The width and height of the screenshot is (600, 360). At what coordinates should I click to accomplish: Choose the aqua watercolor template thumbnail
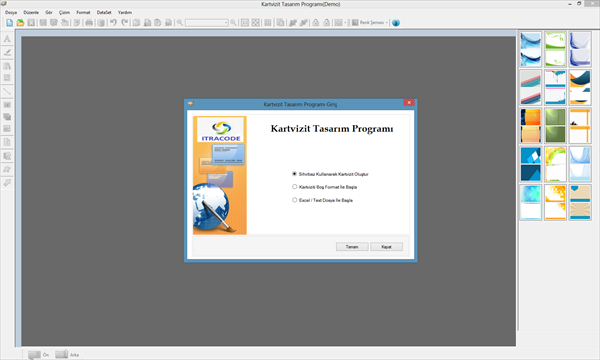click(x=530, y=202)
